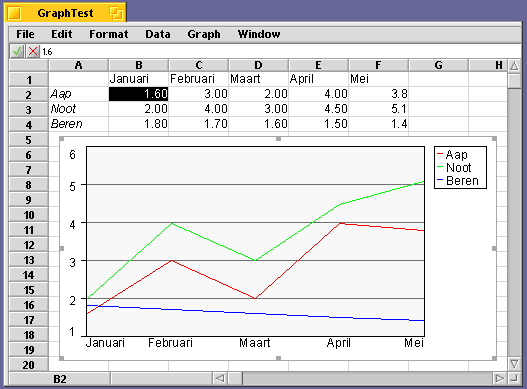Click horizontal scrollbar left arrow
This screenshot has width=527, height=389.
[220, 379]
